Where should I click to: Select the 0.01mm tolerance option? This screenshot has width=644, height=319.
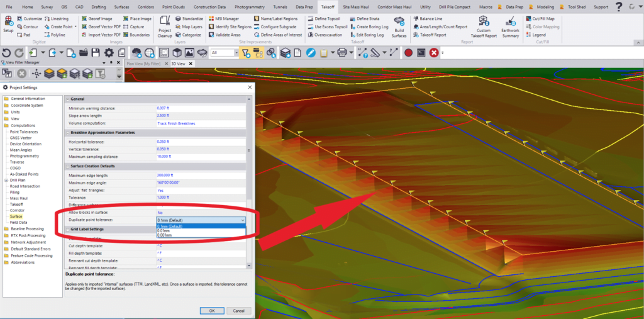[x=164, y=230]
